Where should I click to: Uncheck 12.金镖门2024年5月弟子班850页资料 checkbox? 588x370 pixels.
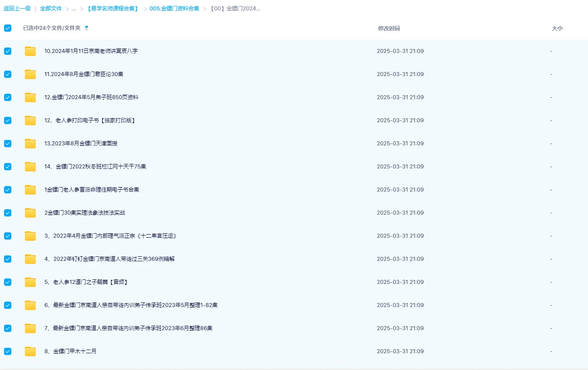point(8,97)
